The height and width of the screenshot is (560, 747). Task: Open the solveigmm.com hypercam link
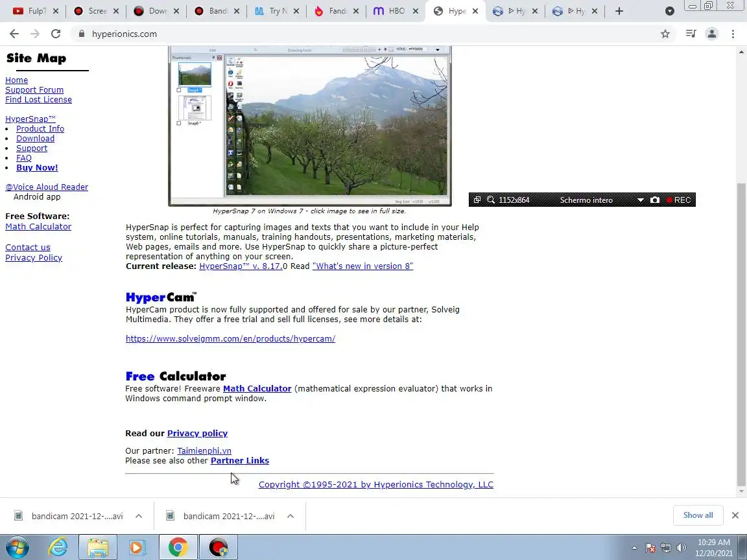(231, 338)
